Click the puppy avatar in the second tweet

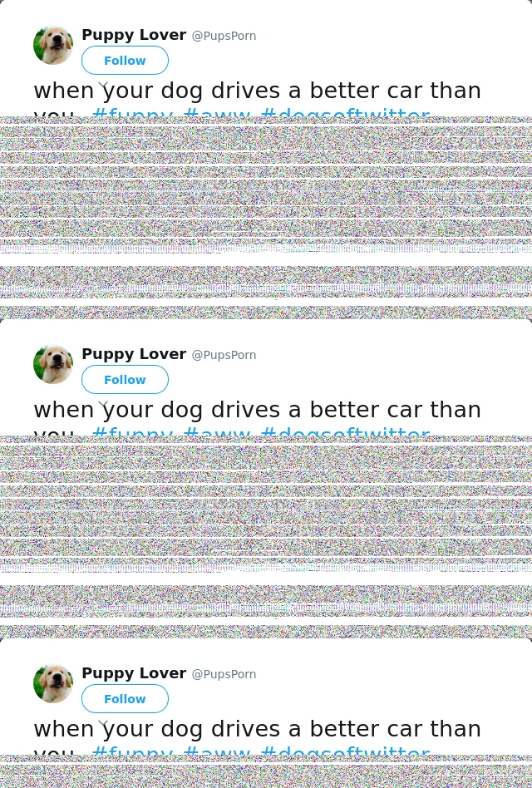point(53,364)
